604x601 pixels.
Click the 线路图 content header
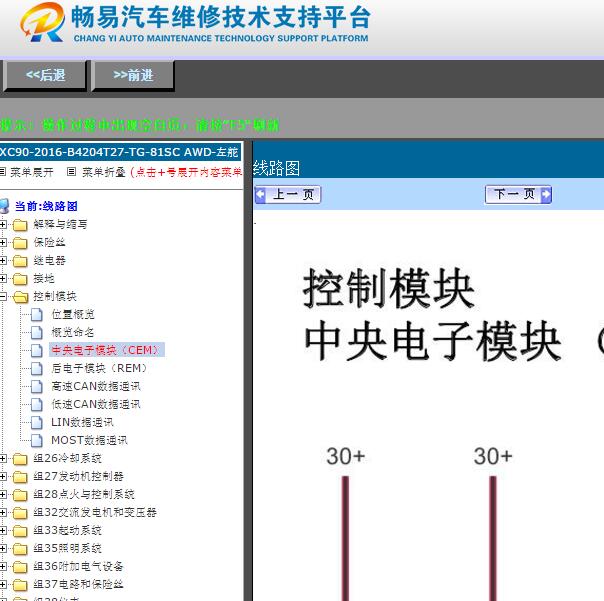pyautogui.click(x=277, y=168)
